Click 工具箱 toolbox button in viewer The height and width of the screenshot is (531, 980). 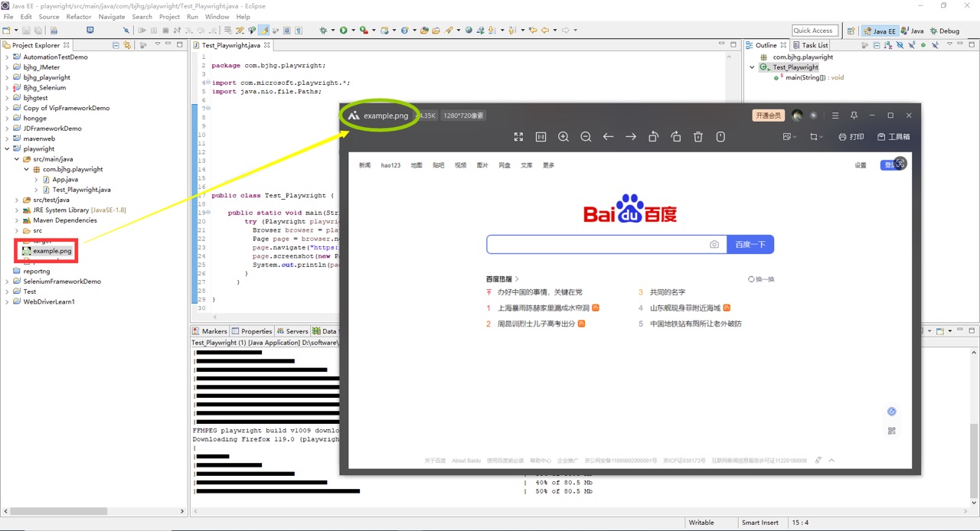point(893,137)
